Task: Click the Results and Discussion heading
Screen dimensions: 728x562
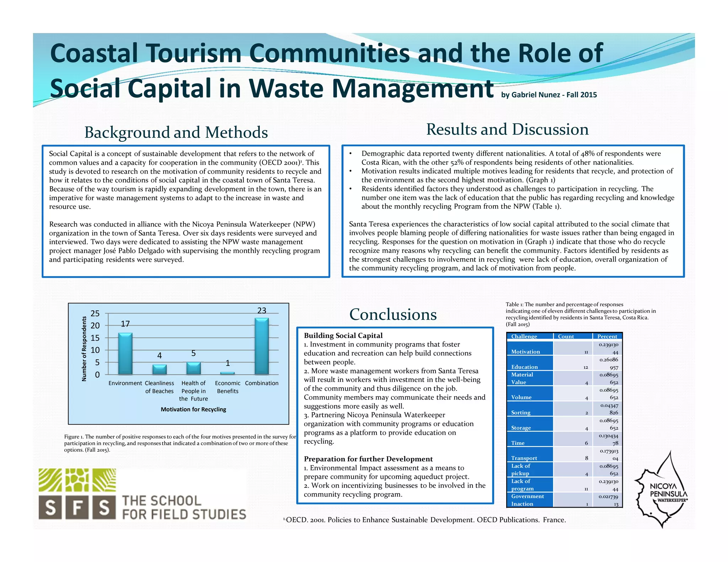Action: (507, 129)
